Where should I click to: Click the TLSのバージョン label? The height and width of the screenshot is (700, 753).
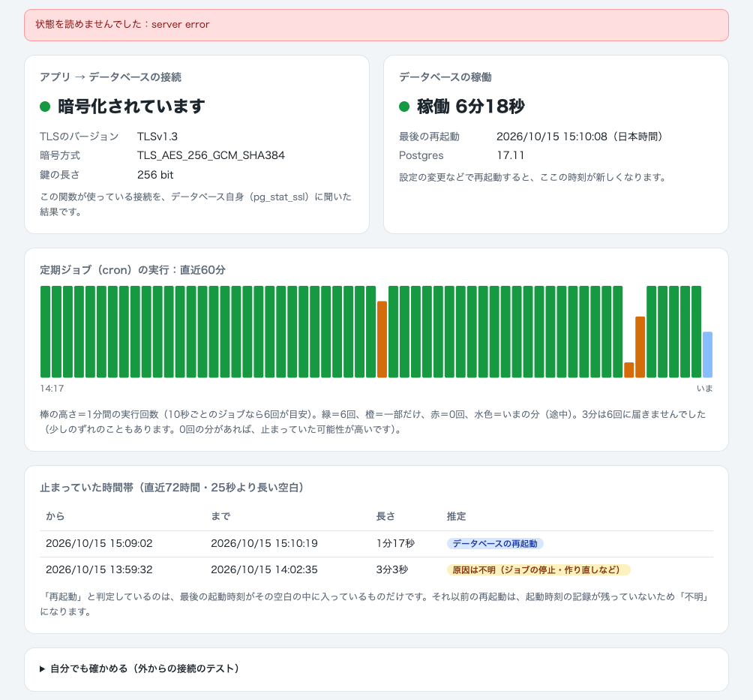point(79,137)
